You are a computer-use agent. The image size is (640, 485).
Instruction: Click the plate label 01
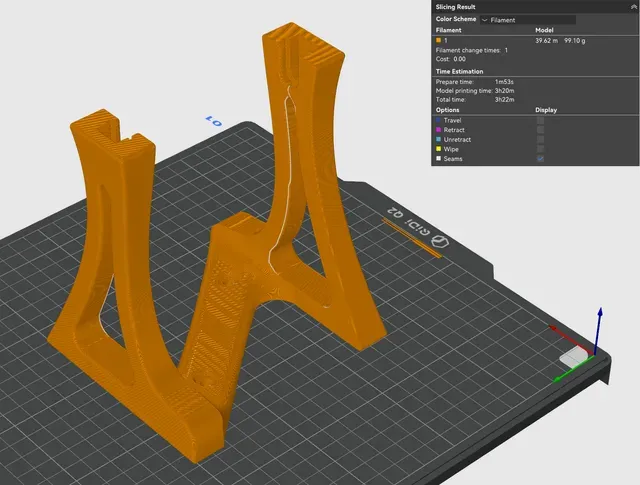213,121
